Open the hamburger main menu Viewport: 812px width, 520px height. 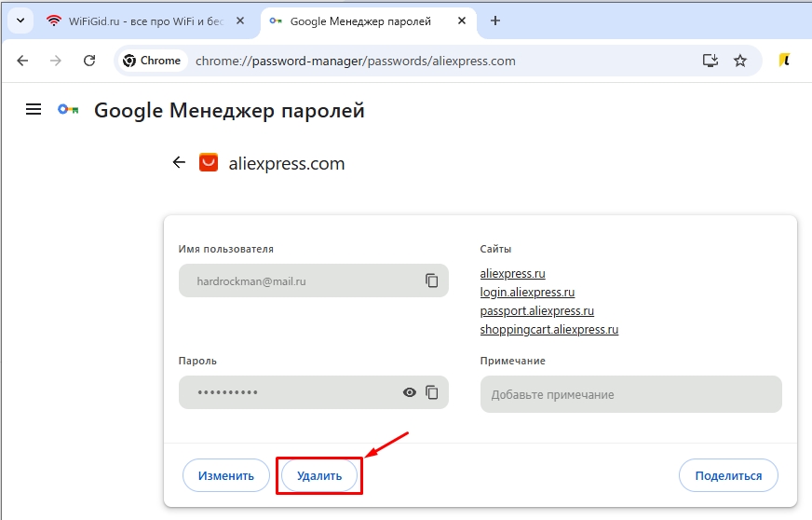[x=34, y=109]
